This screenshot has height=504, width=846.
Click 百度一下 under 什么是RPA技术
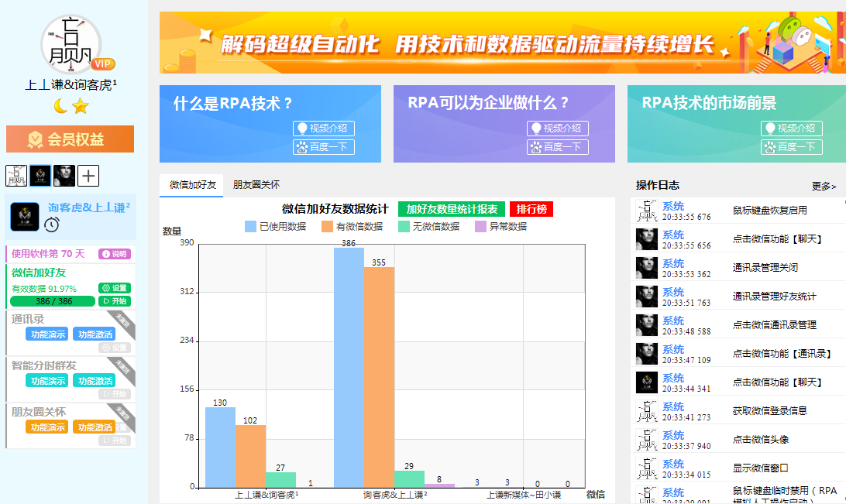[x=324, y=146]
